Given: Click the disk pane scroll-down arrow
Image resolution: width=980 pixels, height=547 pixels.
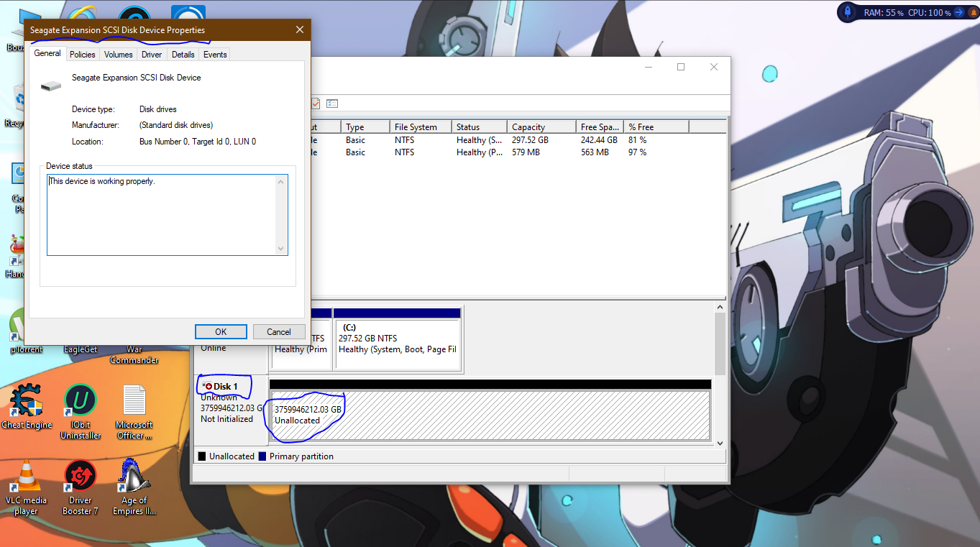Looking at the screenshot, I should (x=720, y=443).
